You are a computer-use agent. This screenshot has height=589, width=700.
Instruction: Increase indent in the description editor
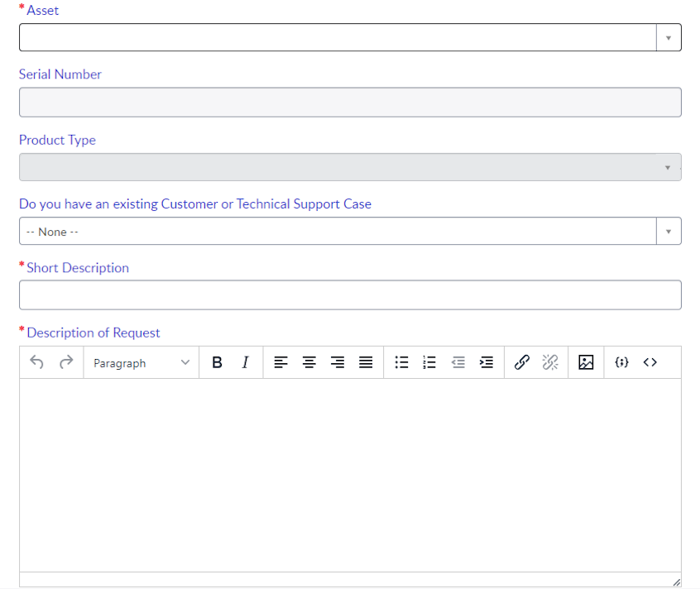click(486, 362)
